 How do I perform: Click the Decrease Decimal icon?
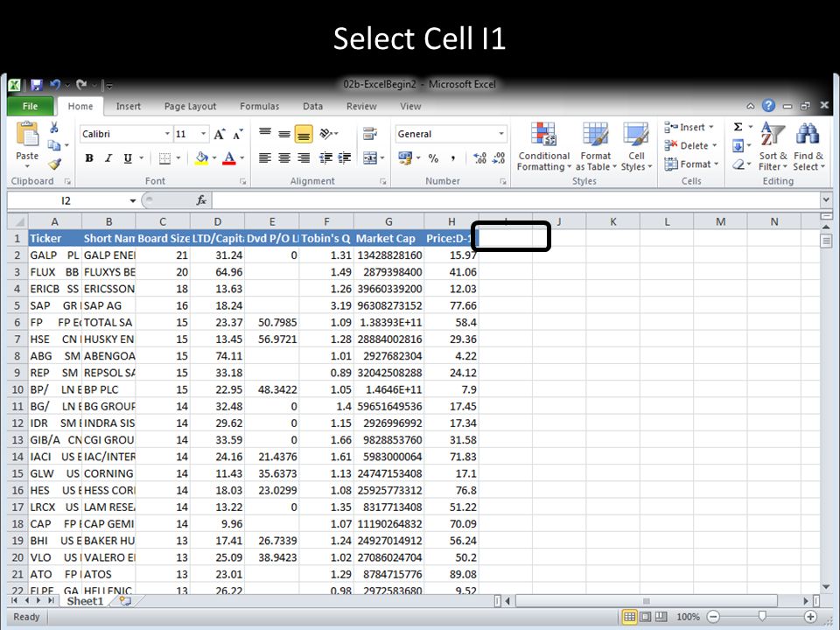[x=500, y=158]
